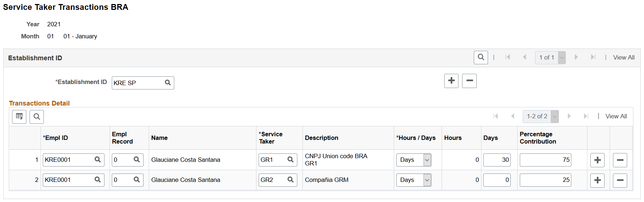Click the Days field showing 30
The height and width of the screenshot is (202, 644).
point(497,160)
